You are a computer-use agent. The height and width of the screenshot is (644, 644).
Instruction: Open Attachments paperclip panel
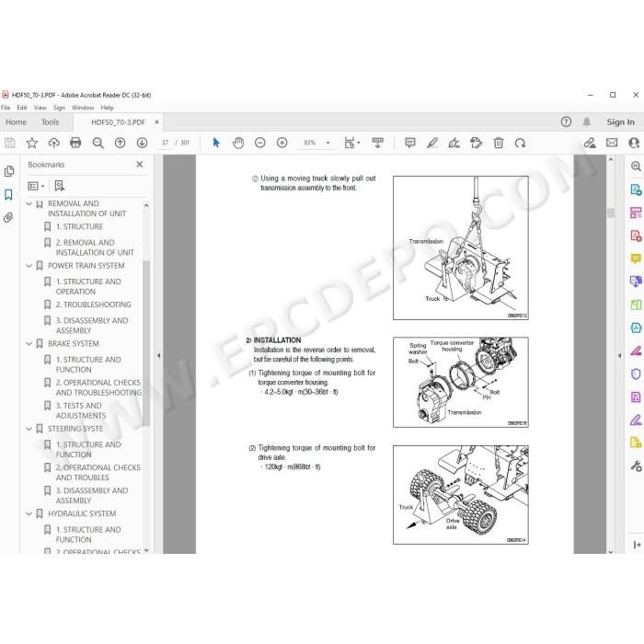(8, 217)
